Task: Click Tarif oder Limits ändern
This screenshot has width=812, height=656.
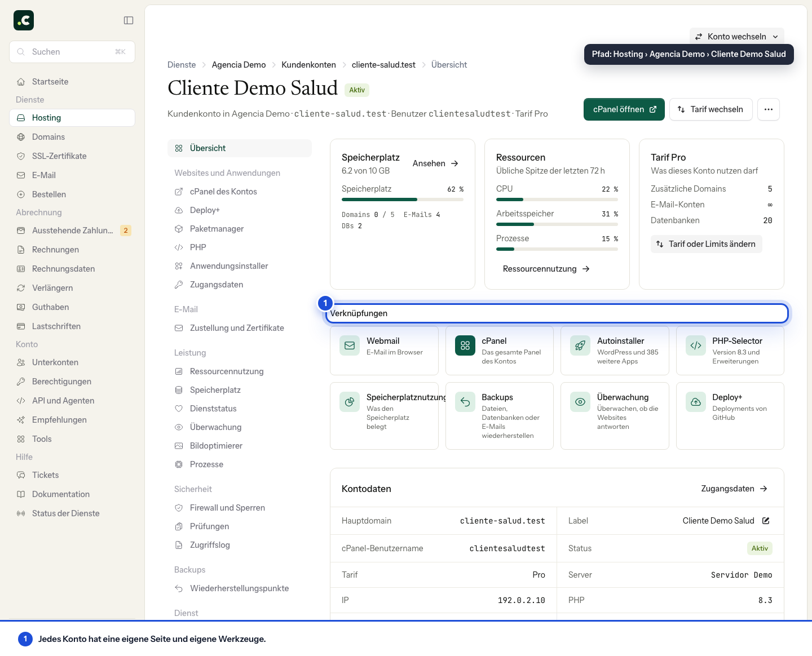Action: click(x=706, y=244)
